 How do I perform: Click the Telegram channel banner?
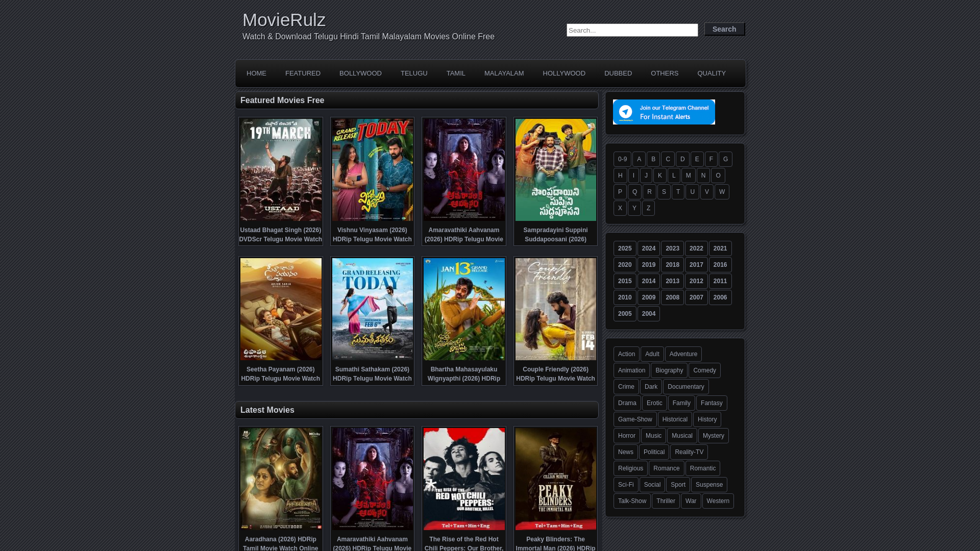[x=664, y=112]
